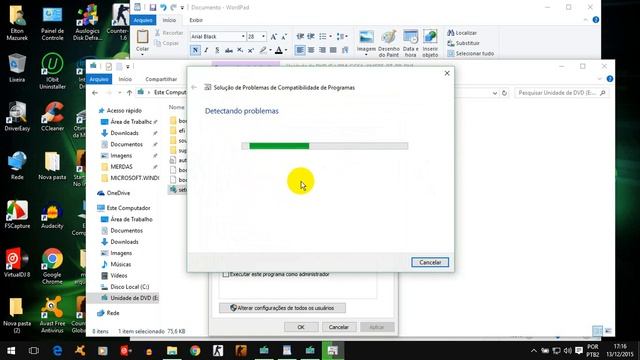
Task: Open the Explorer Arquivo menu
Action: pos(99,79)
